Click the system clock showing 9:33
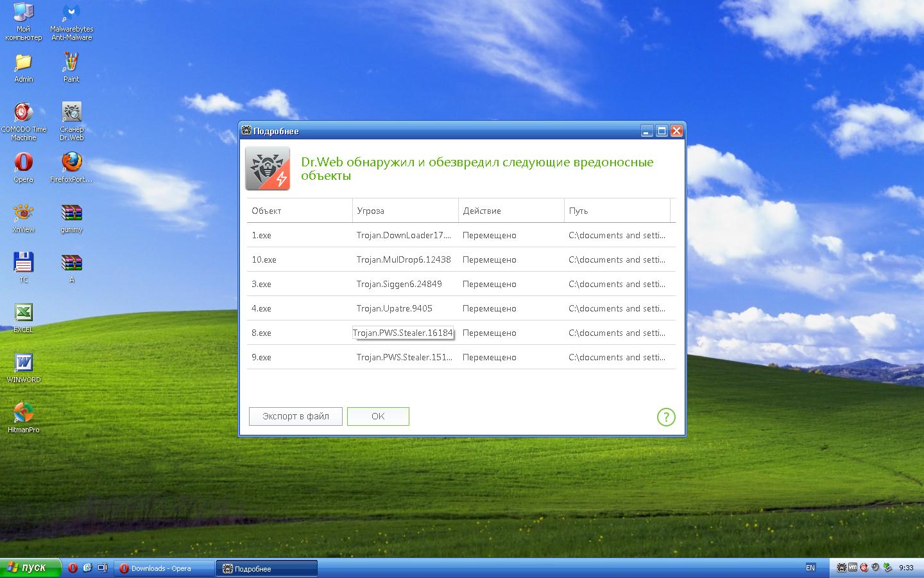Viewport: 924px width, 578px height. 906,568
